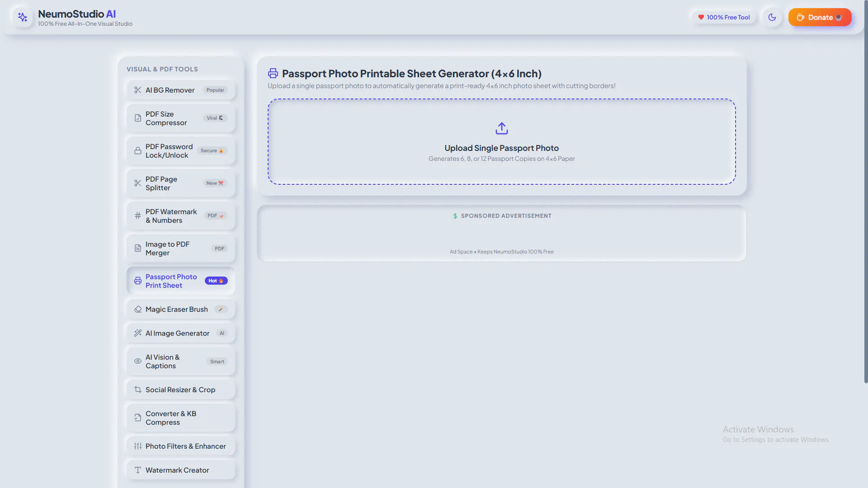
Task: Click the Secure badge on PDF Password item
Action: (x=212, y=150)
